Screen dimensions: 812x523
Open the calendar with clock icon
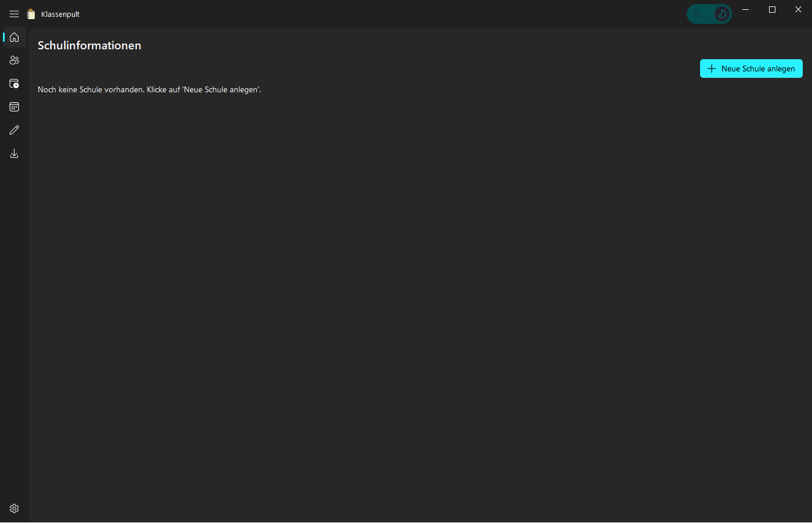tap(14, 84)
